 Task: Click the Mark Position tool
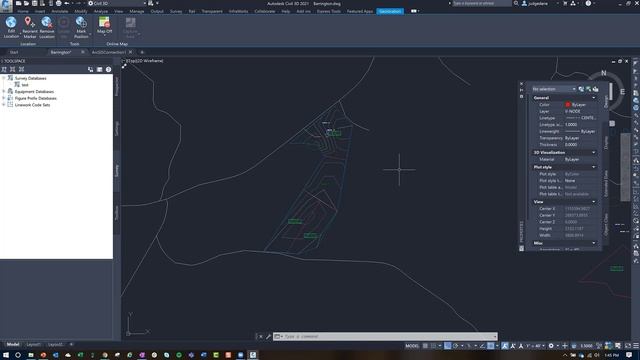(81, 27)
